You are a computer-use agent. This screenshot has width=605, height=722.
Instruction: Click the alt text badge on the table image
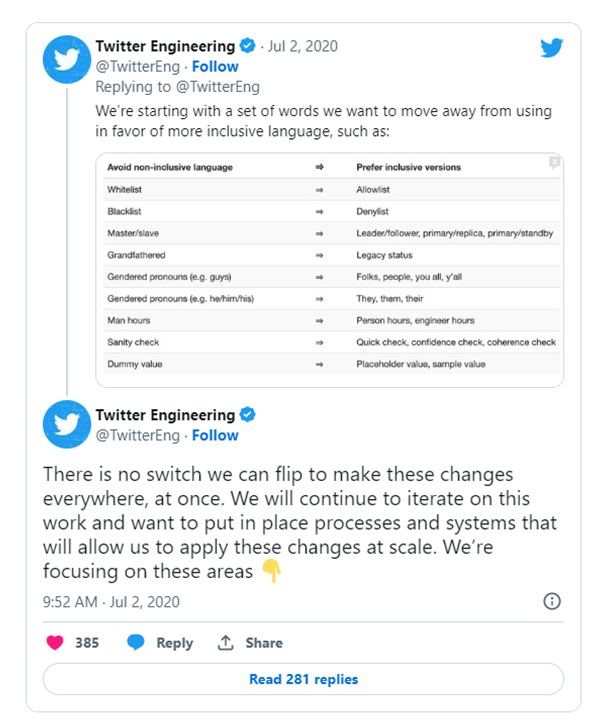point(554,163)
